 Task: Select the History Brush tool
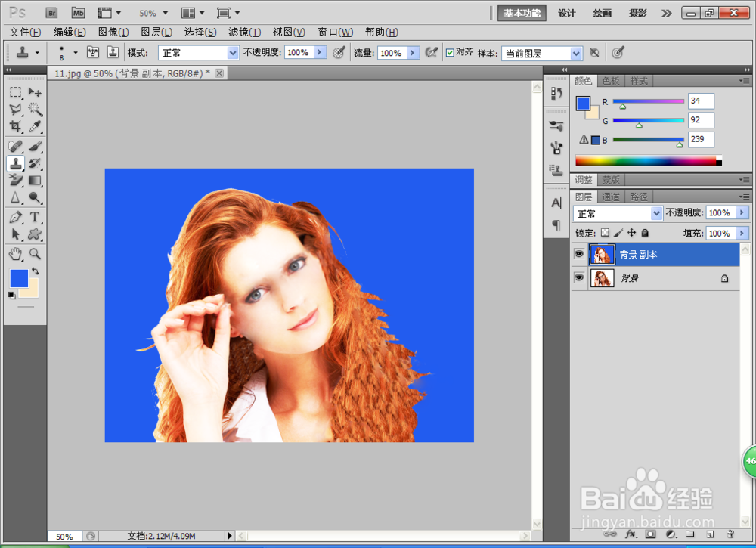click(x=35, y=163)
